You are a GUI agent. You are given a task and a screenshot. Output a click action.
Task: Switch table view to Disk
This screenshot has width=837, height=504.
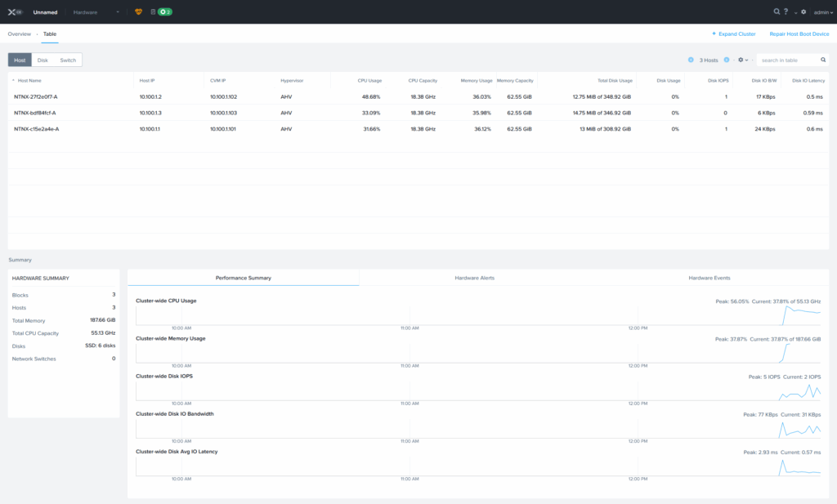43,60
